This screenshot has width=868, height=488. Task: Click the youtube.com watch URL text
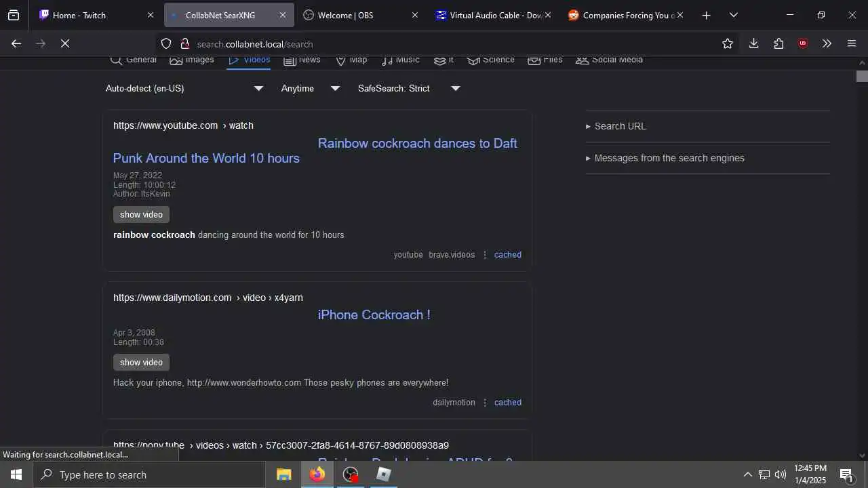[x=183, y=125]
